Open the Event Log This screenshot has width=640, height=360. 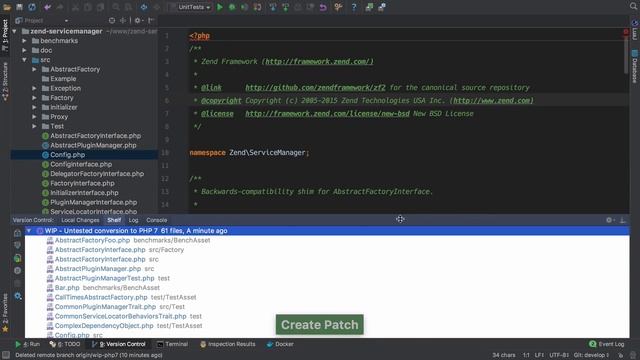tap(607, 344)
